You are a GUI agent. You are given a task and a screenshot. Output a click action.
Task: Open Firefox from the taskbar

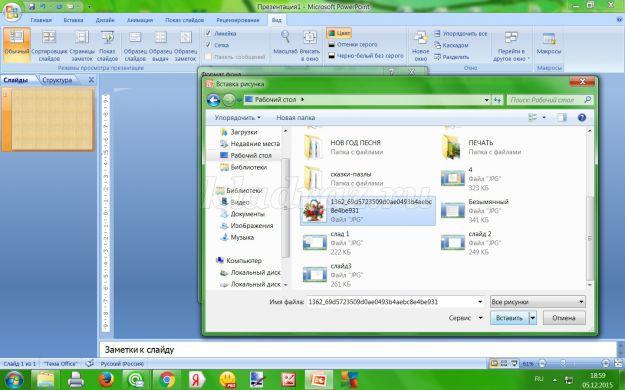click(106, 379)
